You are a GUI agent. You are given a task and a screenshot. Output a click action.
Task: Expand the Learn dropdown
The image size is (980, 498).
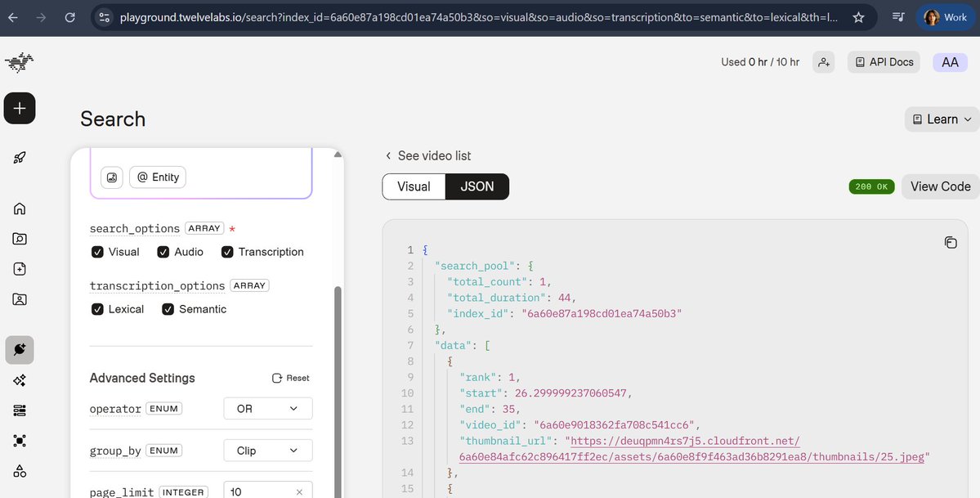coord(942,119)
